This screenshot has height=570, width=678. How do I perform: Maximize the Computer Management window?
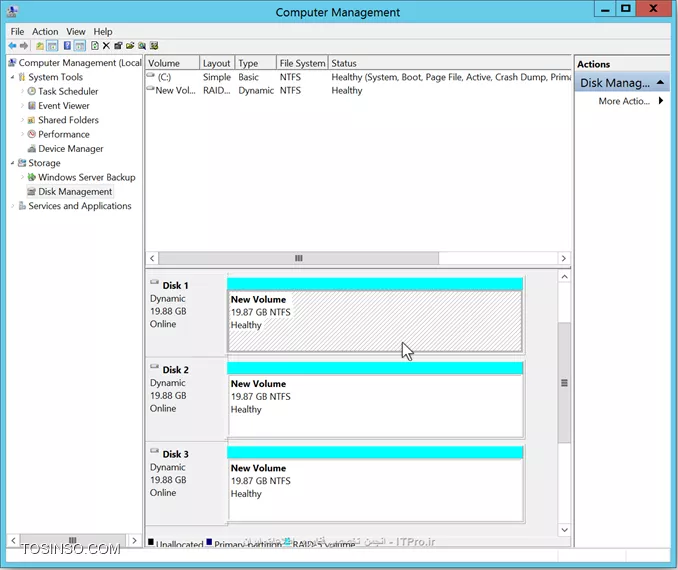(x=626, y=9)
